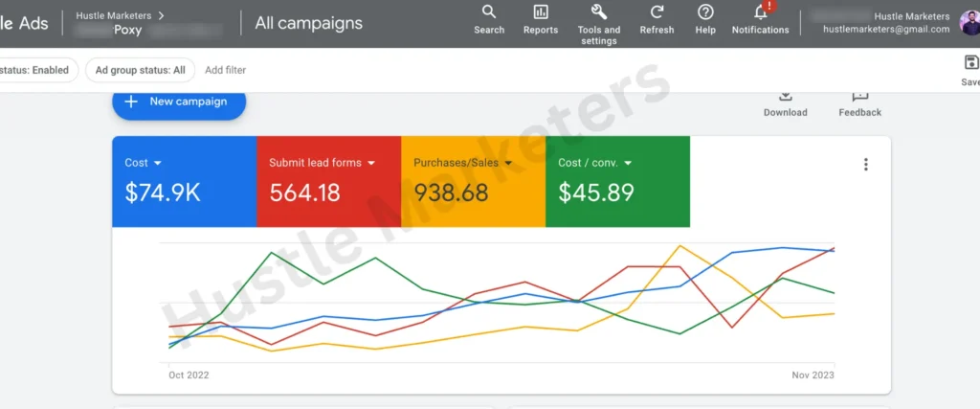Click the Download icon
Image resolution: width=980 pixels, height=409 pixels.
click(785, 96)
